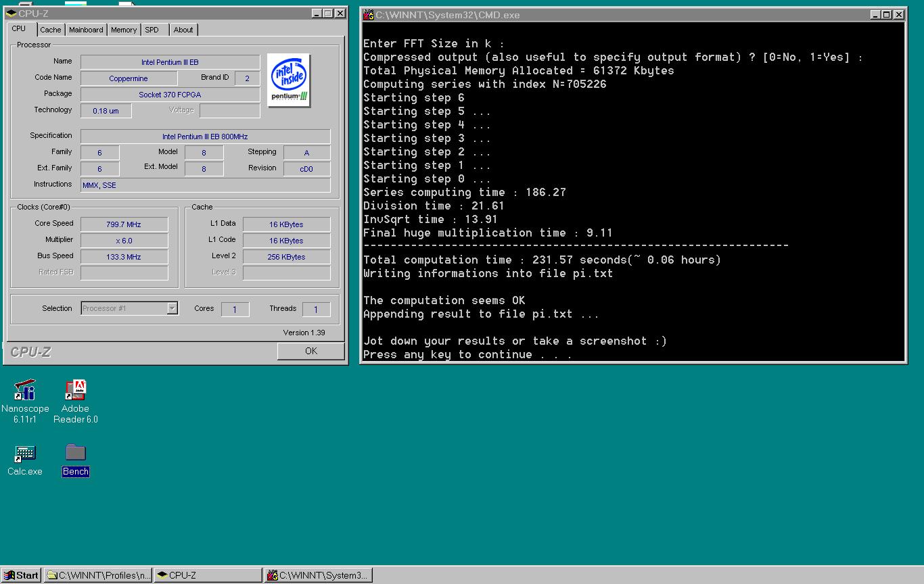924x584 pixels.
Task: Open the Memory tab
Action: [x=124, y=30]
